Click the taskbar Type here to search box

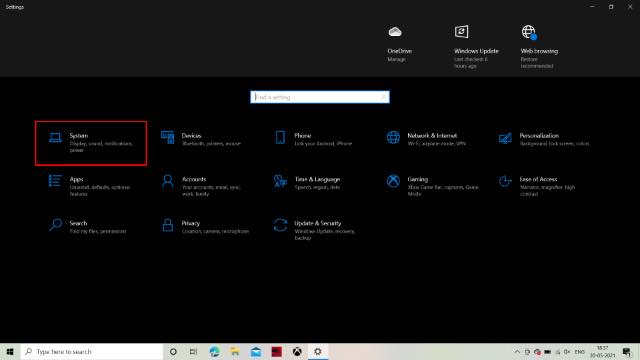point(91,351)
